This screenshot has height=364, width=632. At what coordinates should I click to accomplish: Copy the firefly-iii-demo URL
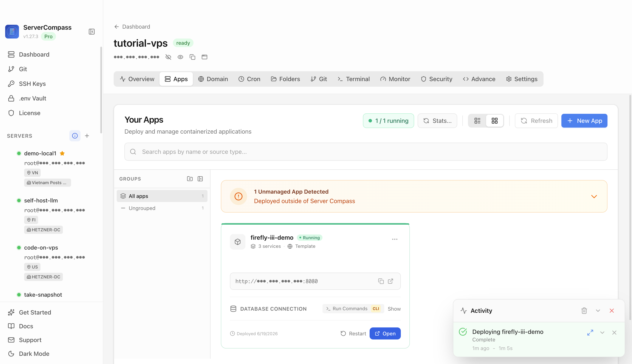[381, 281]
